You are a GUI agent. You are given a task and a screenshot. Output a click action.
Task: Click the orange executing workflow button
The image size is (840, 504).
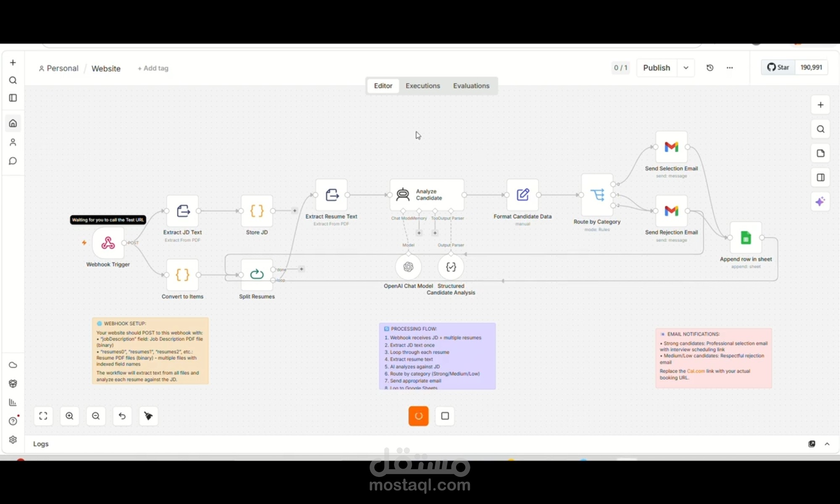click(x=419, y=416)
